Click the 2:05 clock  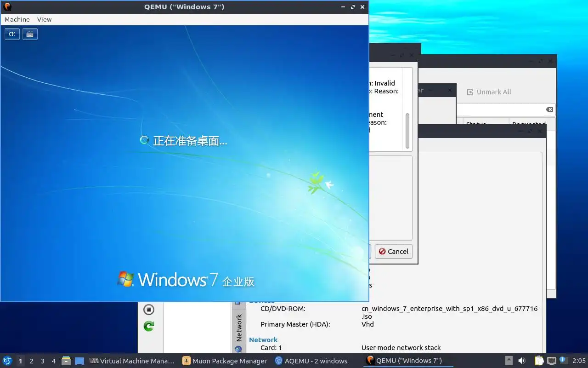click(579, 361)
